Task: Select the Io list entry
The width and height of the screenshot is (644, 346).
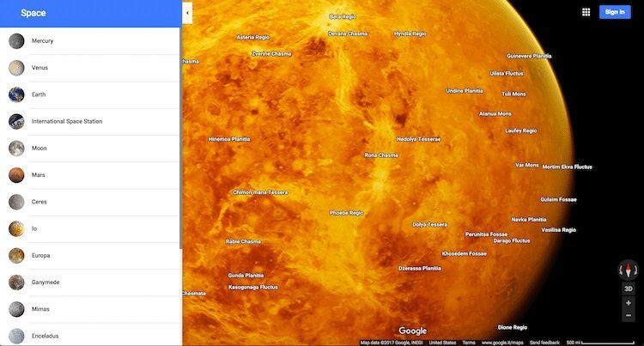Action: pyautogui.click(x=90, y=228)
